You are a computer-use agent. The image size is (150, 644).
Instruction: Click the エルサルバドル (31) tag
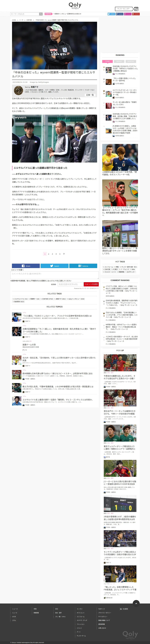coord(20,299)
